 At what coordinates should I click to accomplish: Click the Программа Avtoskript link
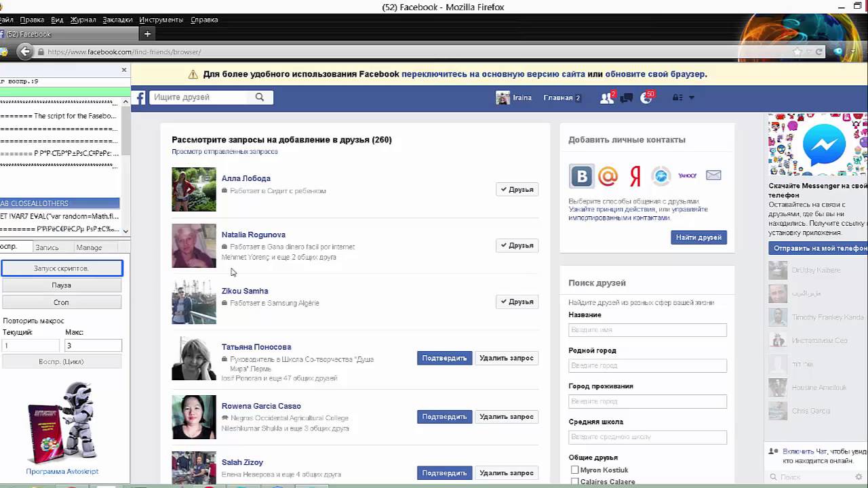(62, 471)
